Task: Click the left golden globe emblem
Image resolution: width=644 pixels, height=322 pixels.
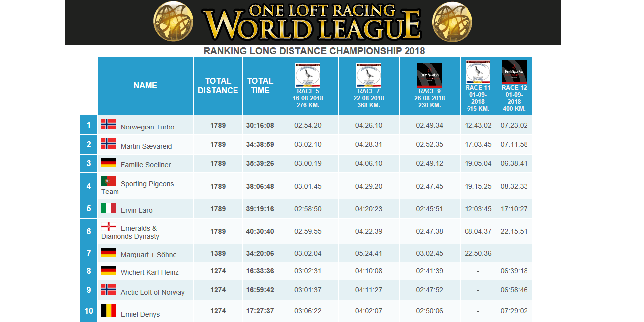Action: pos(173,22)
